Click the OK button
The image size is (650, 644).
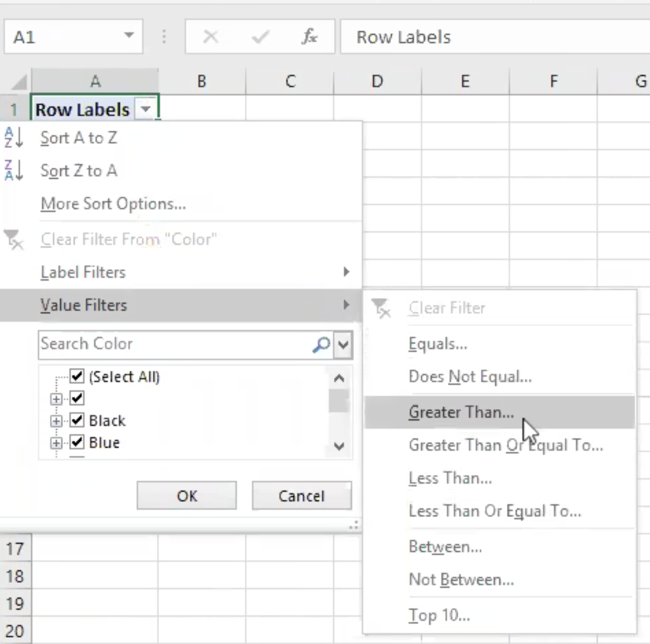coord(187,496)
